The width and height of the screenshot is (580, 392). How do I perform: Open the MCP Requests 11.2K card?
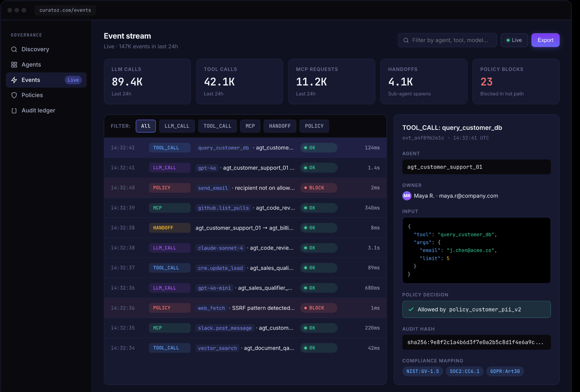coord(332,82)
